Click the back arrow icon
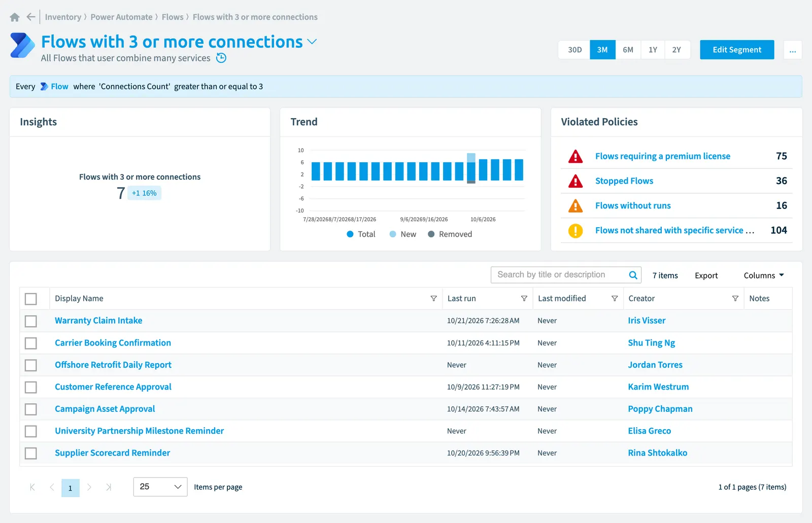This screenshot has width=812, height=523. click(31, 17)
